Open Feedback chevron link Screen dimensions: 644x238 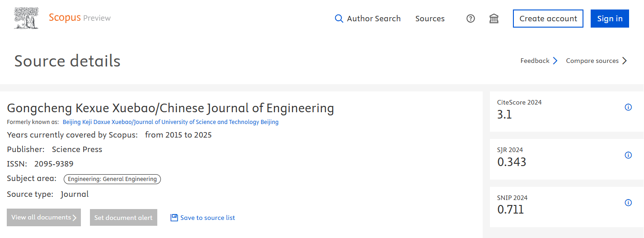coord(555,61)
